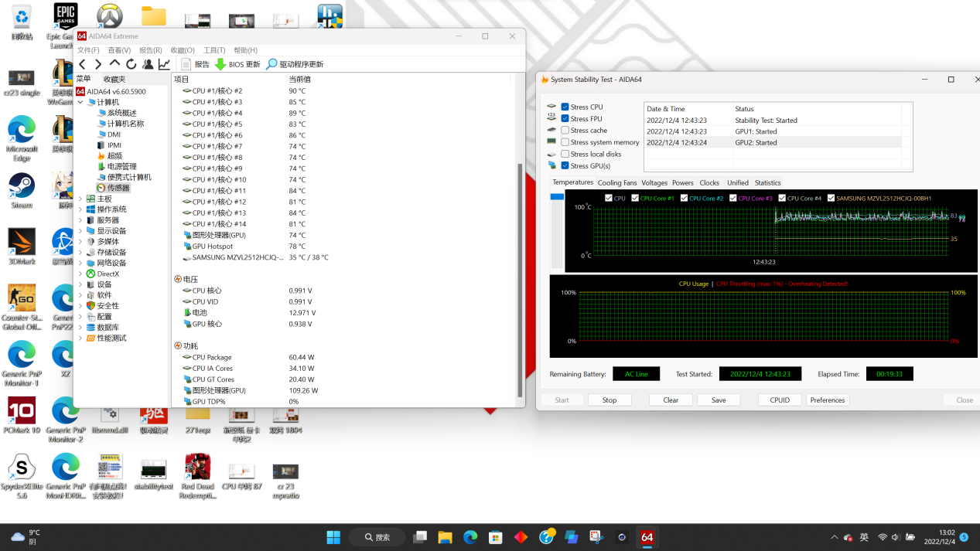Click the BIOS update green arrow icon
Image resolution: width=980 pixels, height=551 pixels.
(x=220, y=64)
